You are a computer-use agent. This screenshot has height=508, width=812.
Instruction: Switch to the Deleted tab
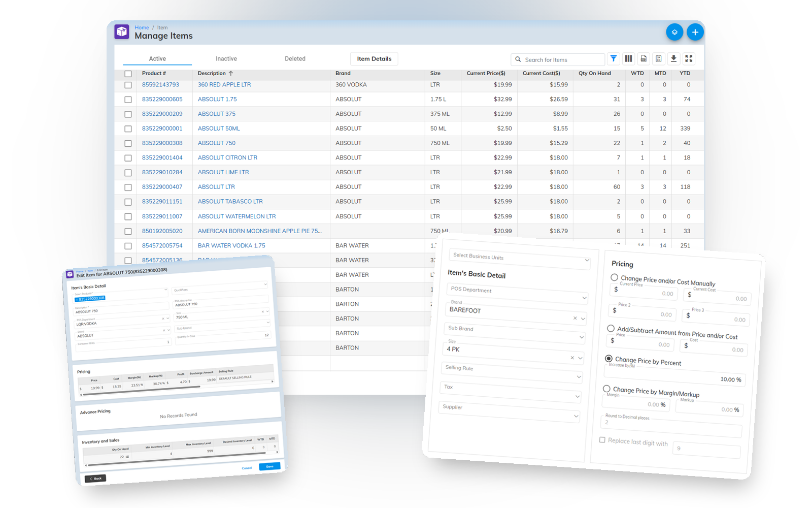tap(295, 59)
